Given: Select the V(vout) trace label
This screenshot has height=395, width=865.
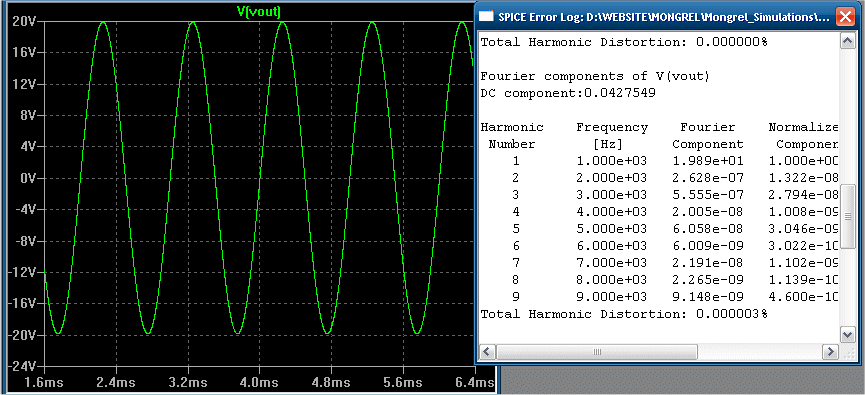Looking at the screenshot, I should tap(259, 12).
